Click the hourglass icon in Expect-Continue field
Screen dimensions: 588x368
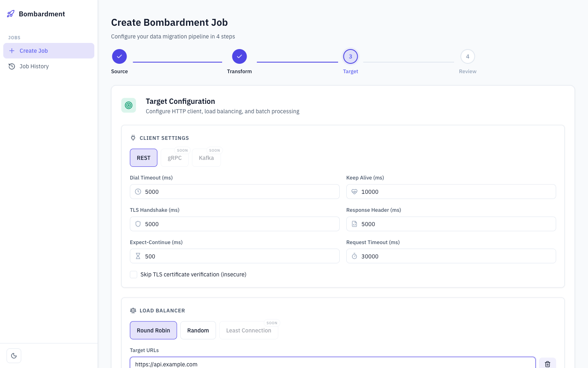point(138,256)
